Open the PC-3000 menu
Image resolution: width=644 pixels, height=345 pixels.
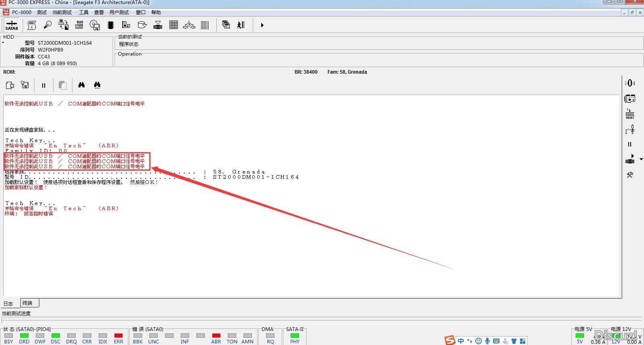coord(21,12)
